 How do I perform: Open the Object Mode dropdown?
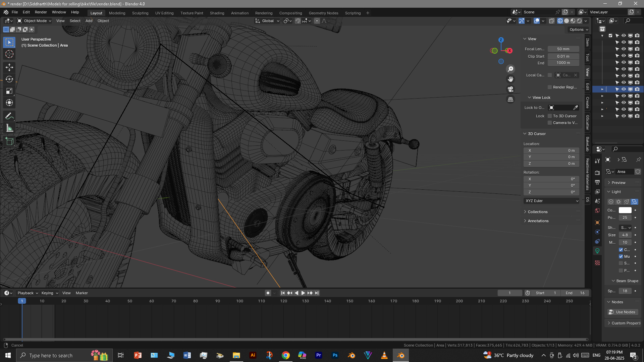pyautogui.click(x=34, y=21)
